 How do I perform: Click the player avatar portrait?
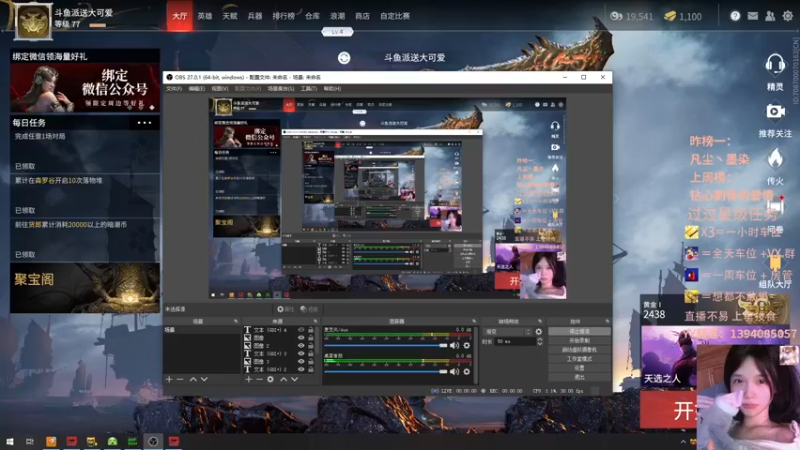pyautogui.click(x=33, y=20)
